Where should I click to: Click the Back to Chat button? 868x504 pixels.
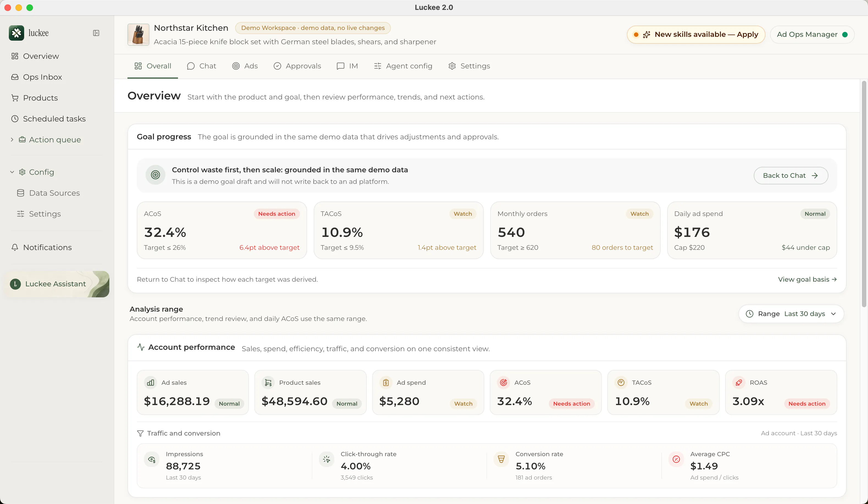[791, 176]
